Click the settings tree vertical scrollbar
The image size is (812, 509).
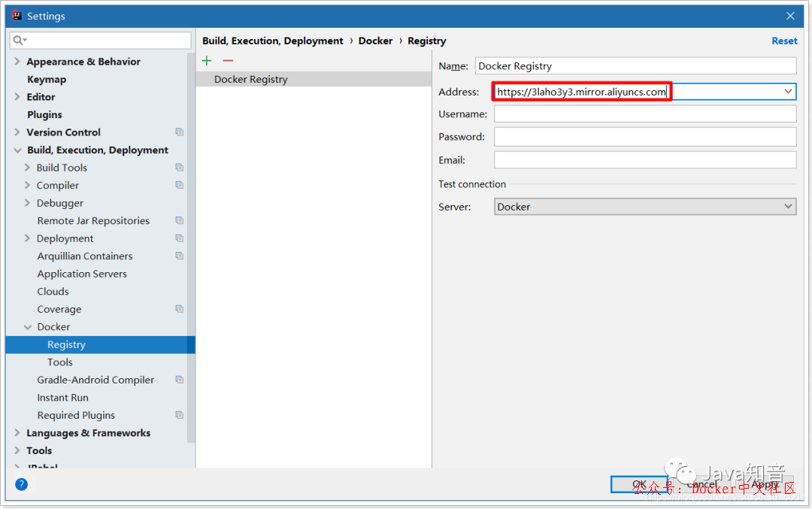tap(191, 248)
